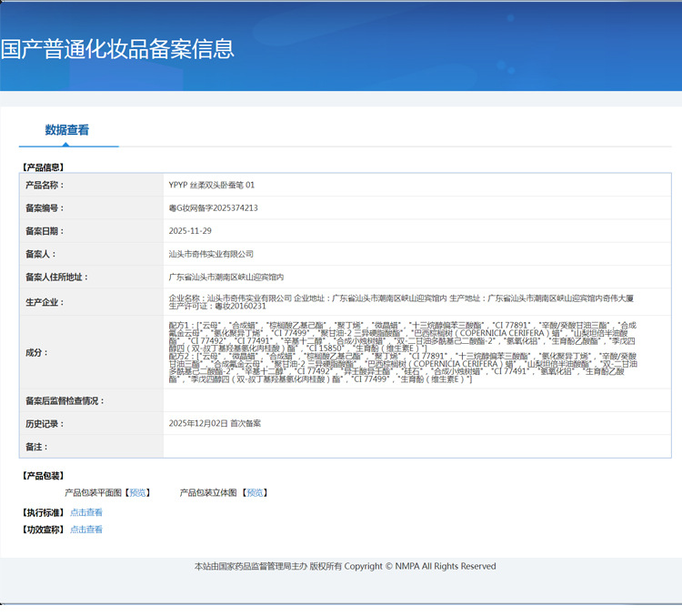Click the 备案人住所地址 row label
Viewport: 682px width, 616px height.
[57, 277]
